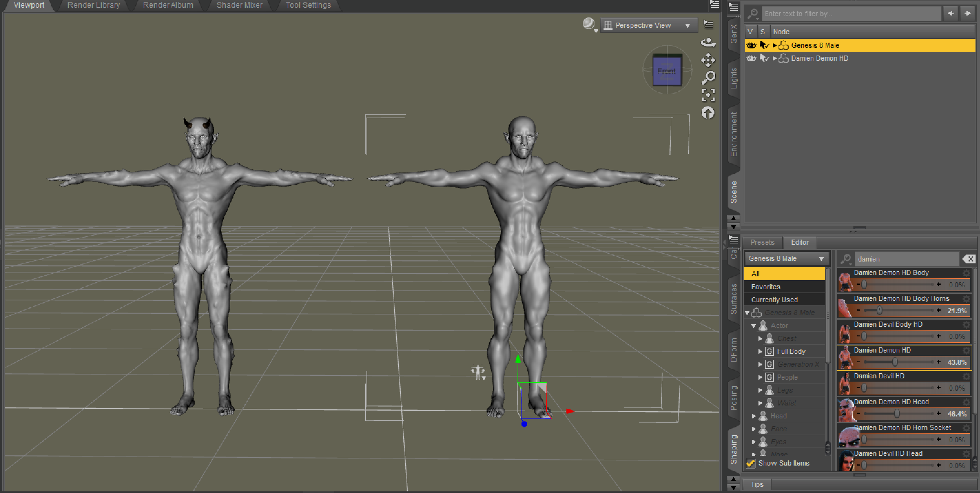Open the Presets tab in Shaping pane

[762, 242]
